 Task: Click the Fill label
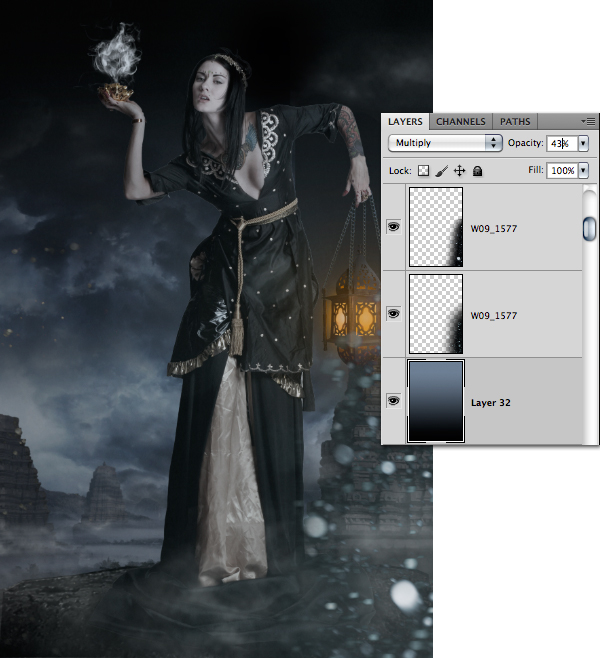click(x=536, y=170)
